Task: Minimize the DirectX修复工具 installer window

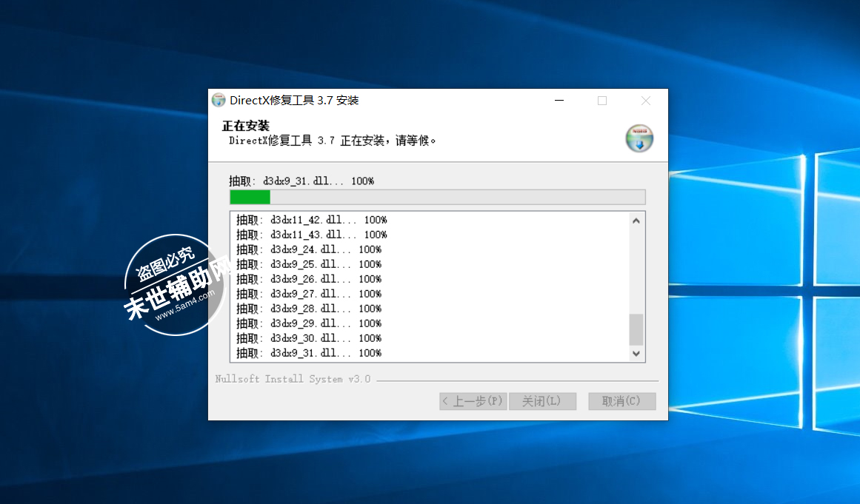Action: tap(559, 101)
